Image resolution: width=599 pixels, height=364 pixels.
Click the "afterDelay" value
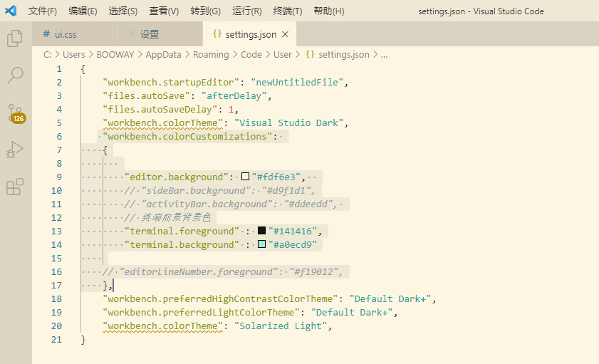click(234, 96)
